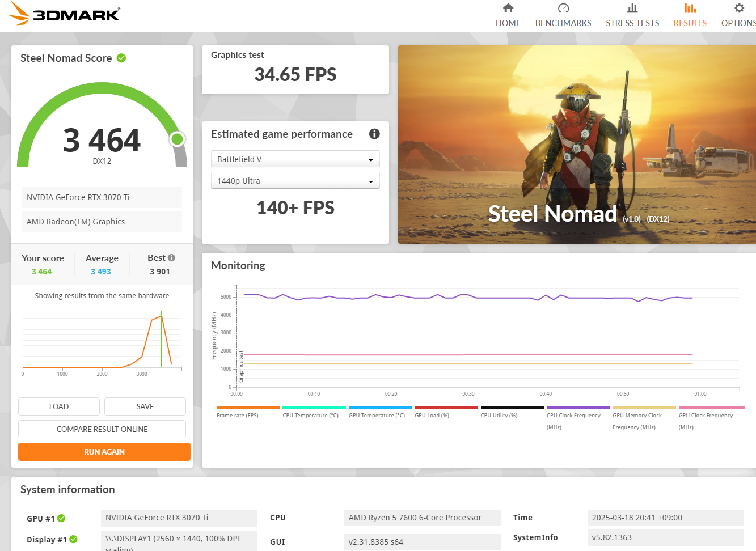The width and height of the screenshot is (756, 551).
Task: Click the Monitoring section heading
Action: (238, 265)
